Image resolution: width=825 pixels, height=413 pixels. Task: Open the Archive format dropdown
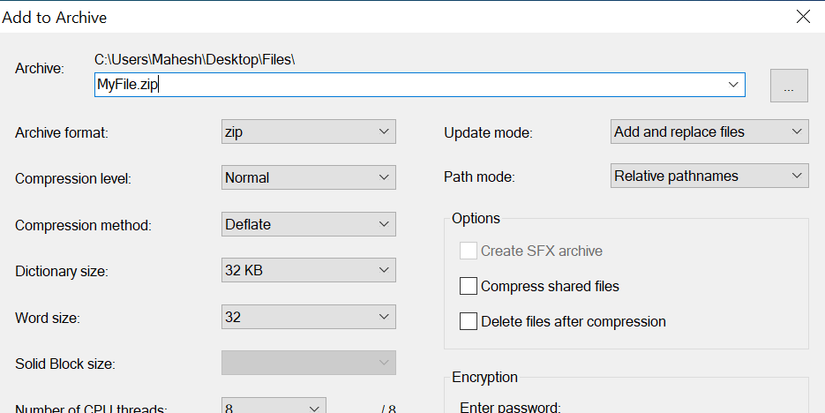(308, 132)
